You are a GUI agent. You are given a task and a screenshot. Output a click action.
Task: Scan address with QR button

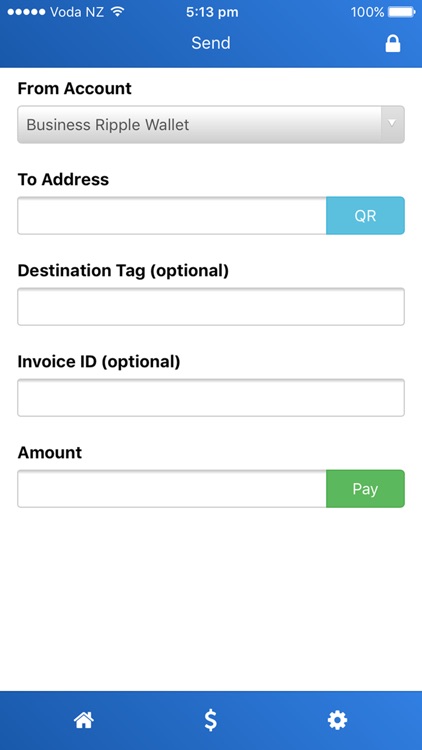pos(366,216)
